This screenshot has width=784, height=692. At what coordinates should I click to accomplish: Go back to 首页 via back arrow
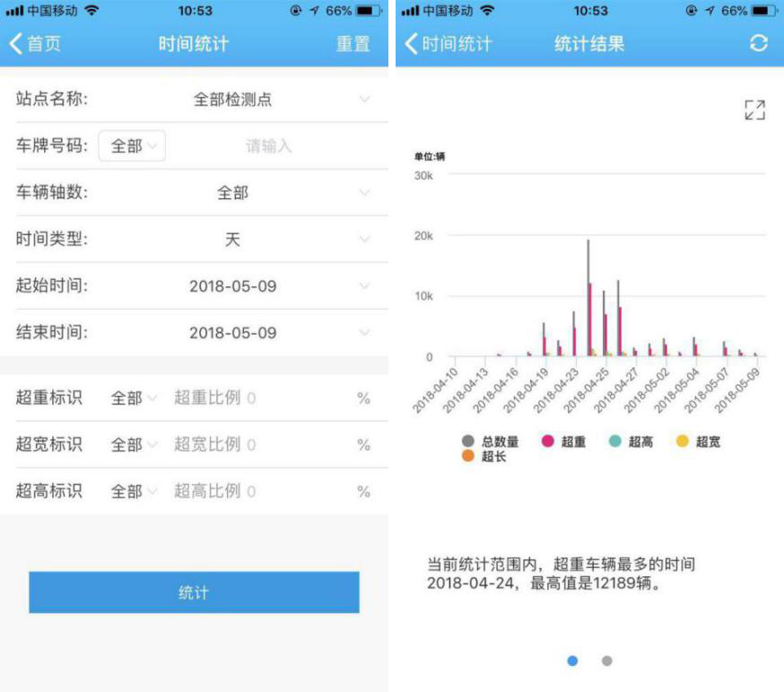36,44
